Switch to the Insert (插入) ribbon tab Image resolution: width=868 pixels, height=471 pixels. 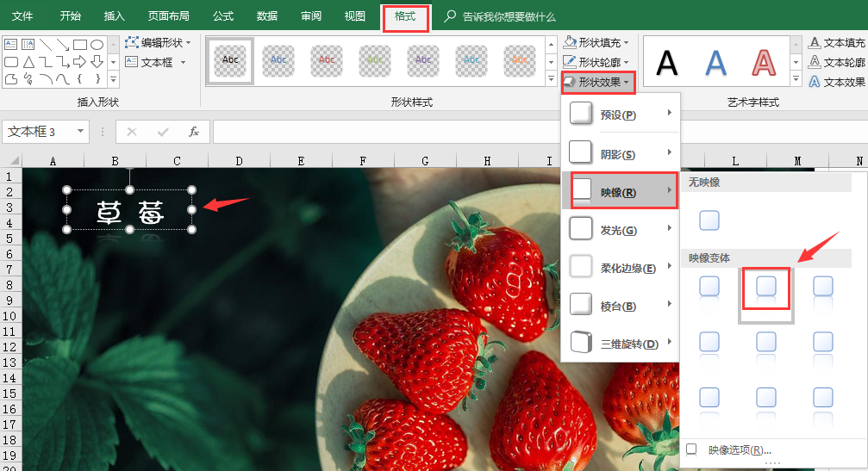coord(114,16)
